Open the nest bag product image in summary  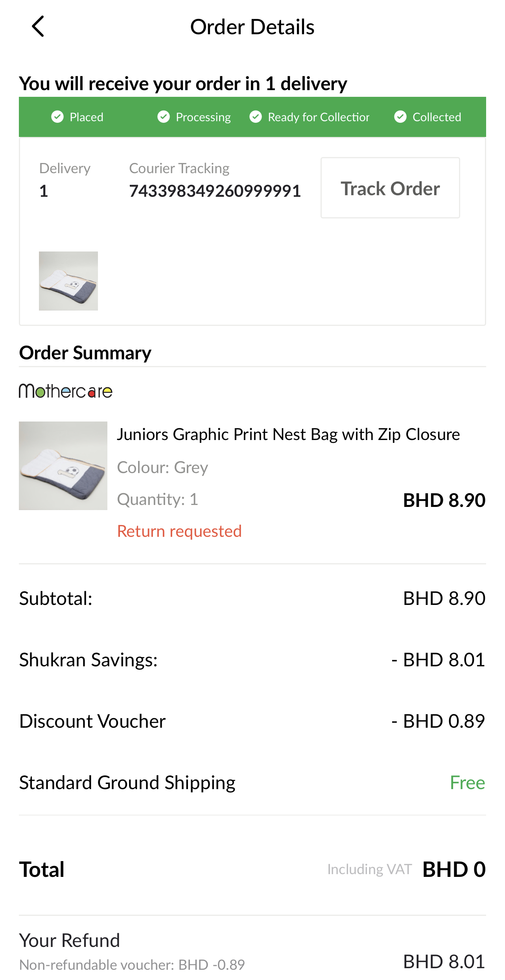(63, 466)
